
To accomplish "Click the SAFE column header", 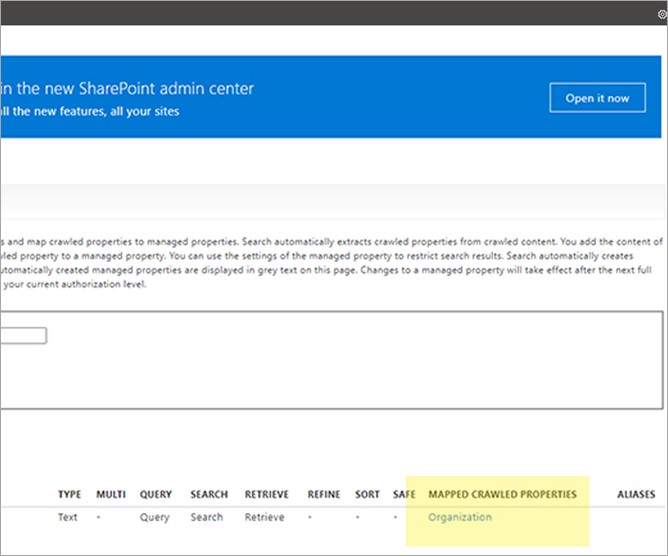I will [404, 495].
